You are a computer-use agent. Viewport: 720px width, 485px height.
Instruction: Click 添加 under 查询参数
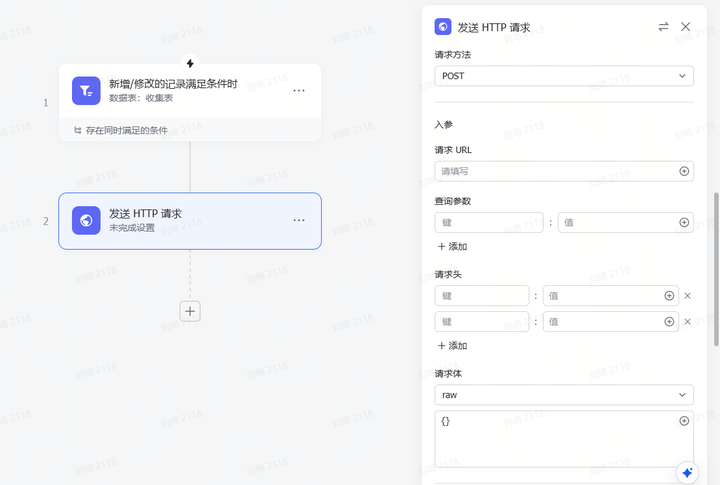452,246
